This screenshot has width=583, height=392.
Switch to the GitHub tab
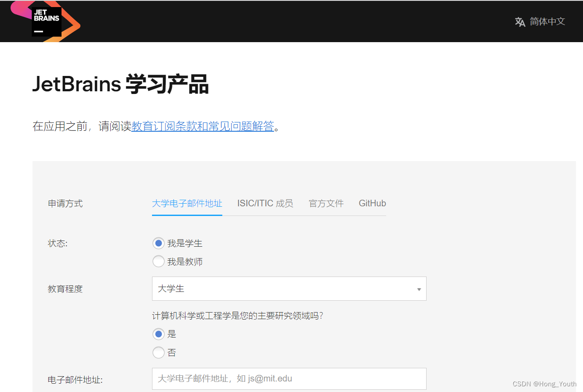pyautogui.click(x=373, y=203)
